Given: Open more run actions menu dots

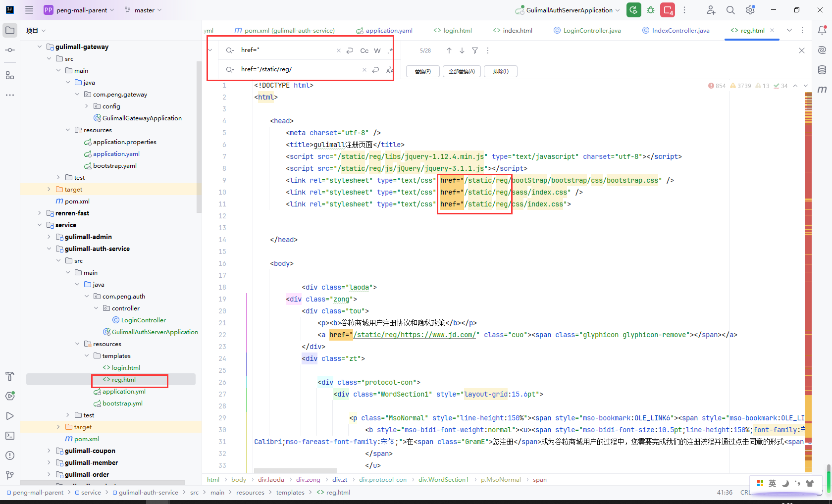Looking at the screenshot, I should point(684,10).
